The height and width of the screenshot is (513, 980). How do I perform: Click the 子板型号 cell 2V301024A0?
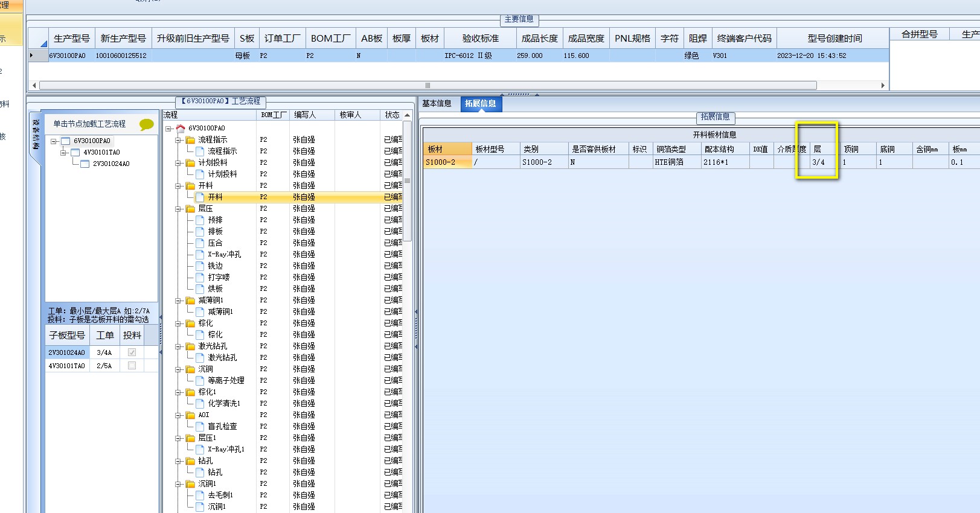click(67, 352)
